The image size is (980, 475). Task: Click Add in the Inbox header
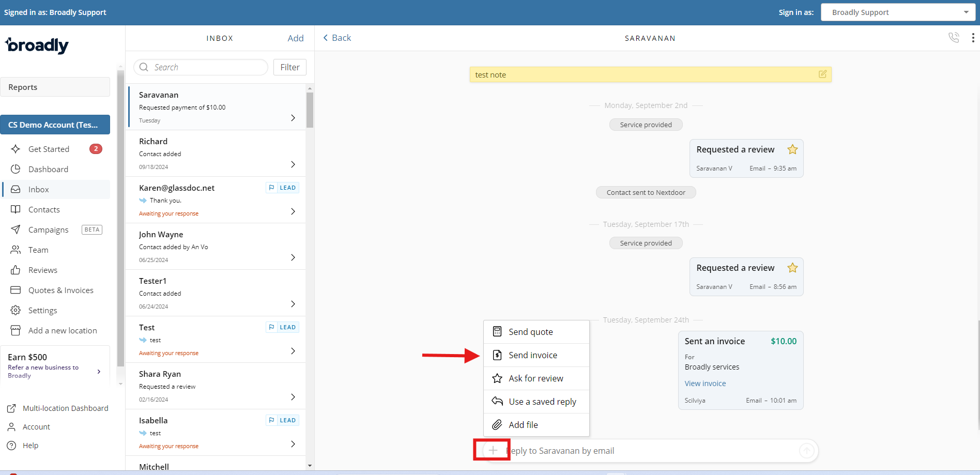click(296, 38)
